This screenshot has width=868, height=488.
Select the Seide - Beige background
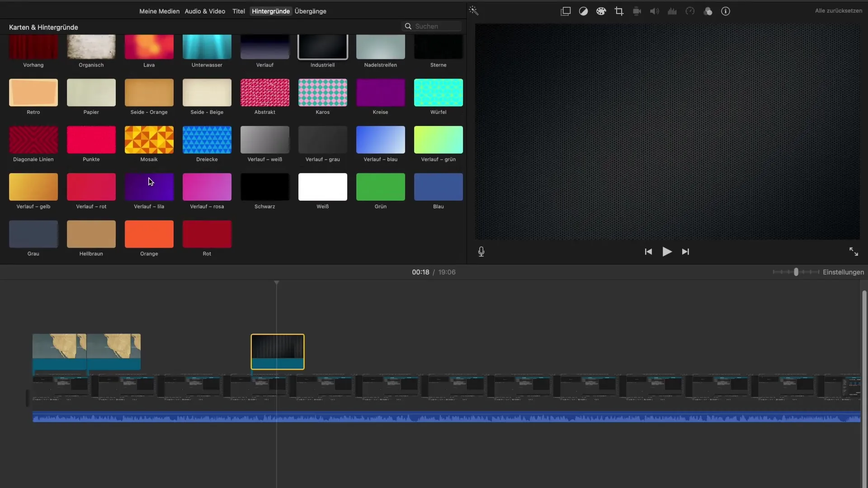207,93
